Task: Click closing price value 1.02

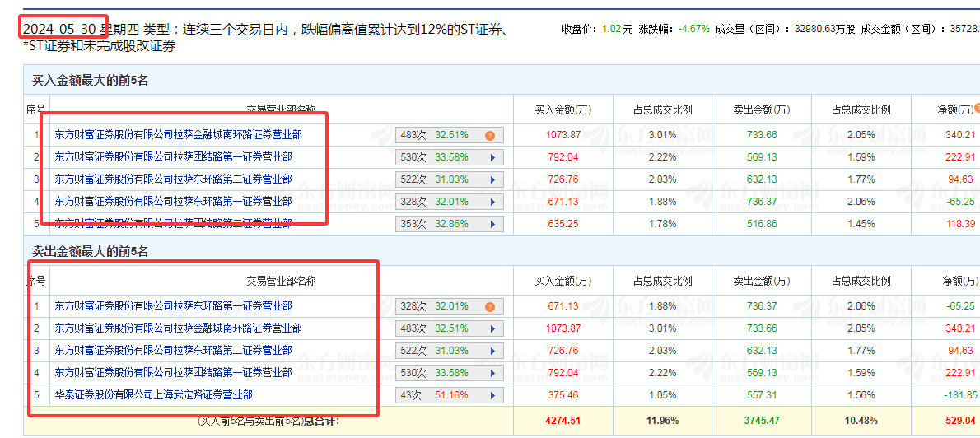Action: click(x=610, y=29)
